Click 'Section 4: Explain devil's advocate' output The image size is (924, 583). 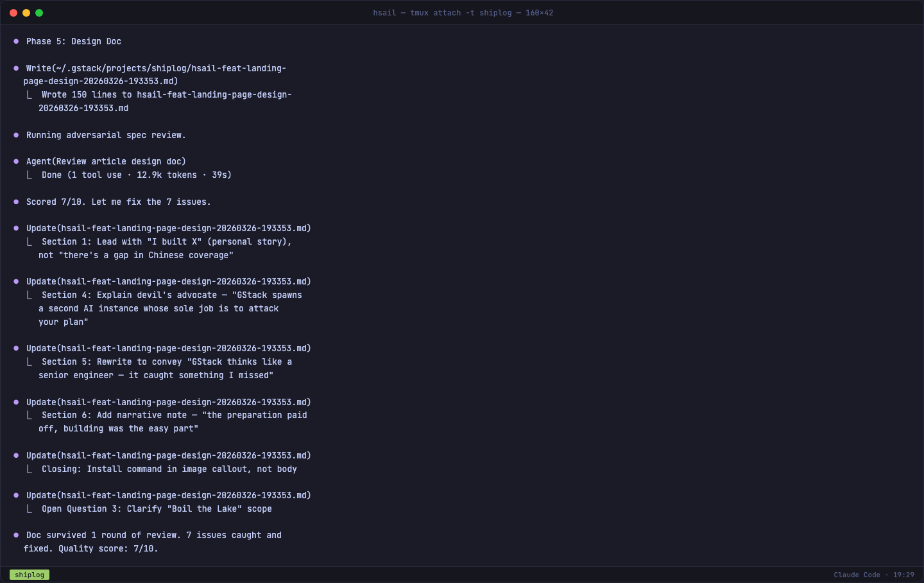172,295
